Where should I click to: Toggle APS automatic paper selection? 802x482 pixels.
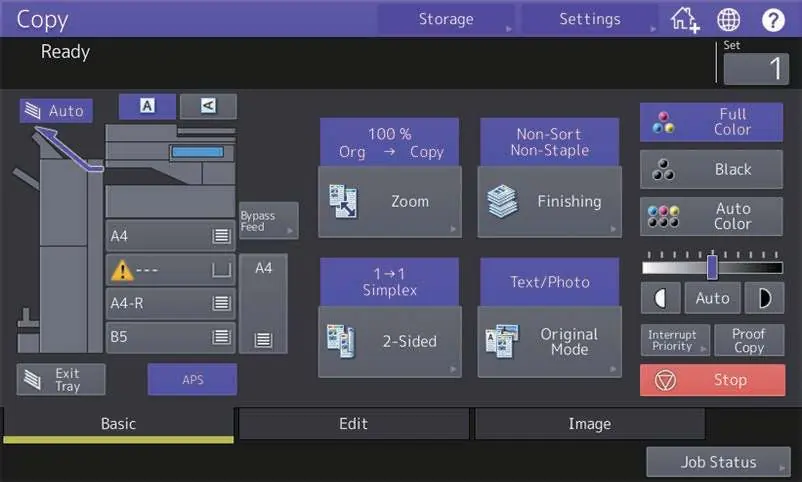(x=192, y=380)
